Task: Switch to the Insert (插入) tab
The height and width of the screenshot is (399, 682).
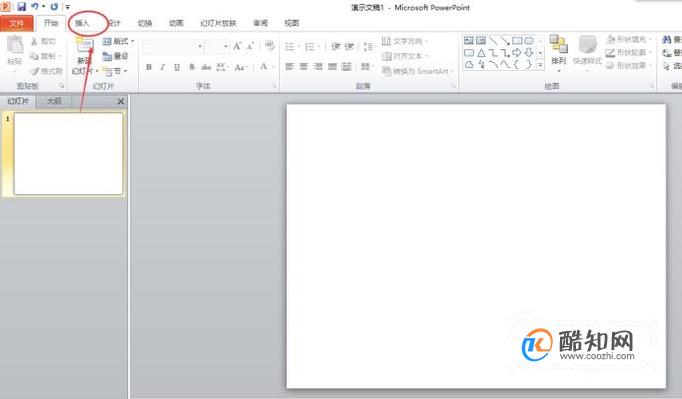Action: pyautogui.click(x=82, y=23)
